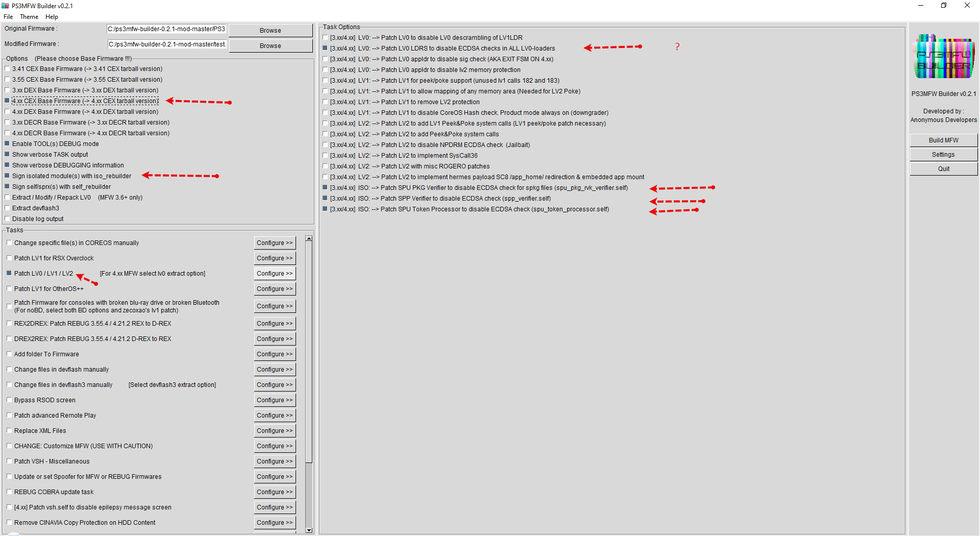Enable Patch LV1 peek/poke support option
Screen dimensions: 980x536
point(325,81)
